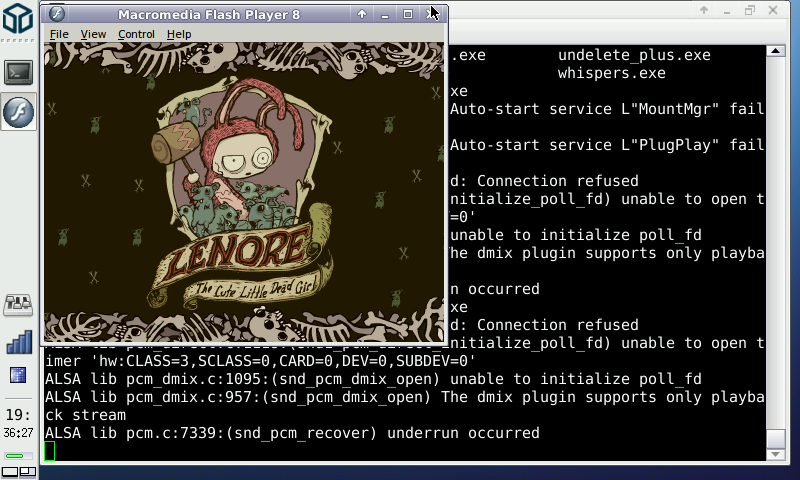800x480 pixels.
Task: Switch to the second workspace in pager
Action: pyautogui.click(x=28, y=470)
